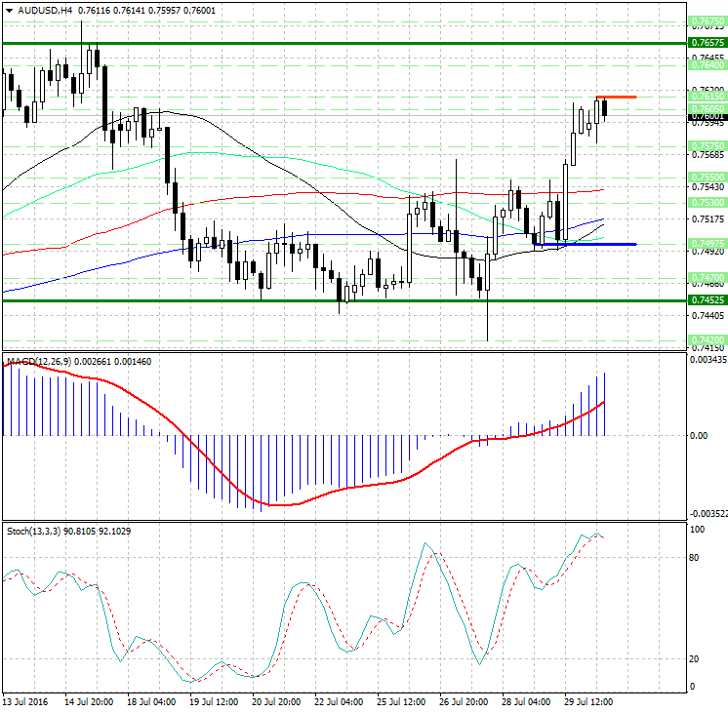Viewport: 728px width, 713px height.
Task: Select the 0.75750 price level label
Action: pos(708,145)
